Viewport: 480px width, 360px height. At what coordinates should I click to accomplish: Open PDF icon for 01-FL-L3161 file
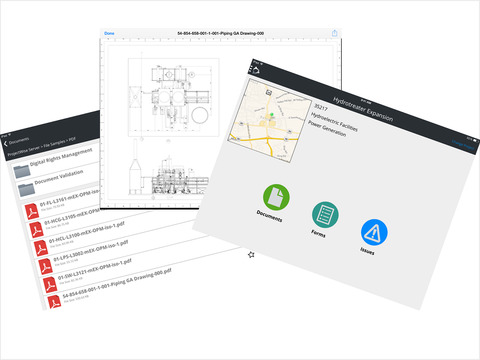32,212
